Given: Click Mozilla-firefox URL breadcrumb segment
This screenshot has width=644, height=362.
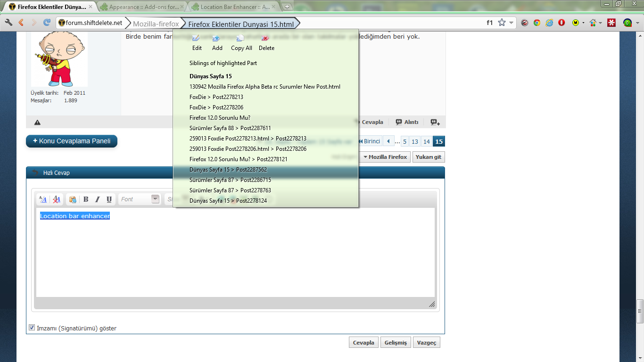Looking at the screenshot, I should coord(156,24).
